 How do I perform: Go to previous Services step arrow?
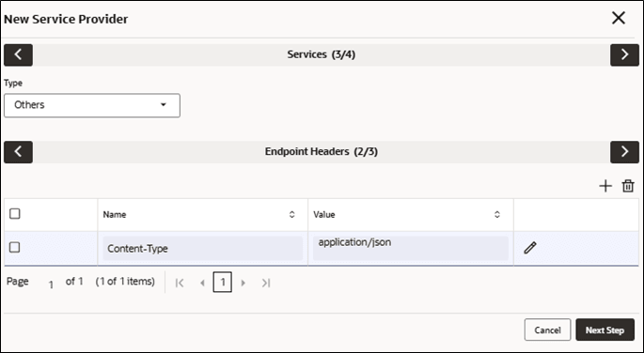pyautogui.click(x=18, y=55)
